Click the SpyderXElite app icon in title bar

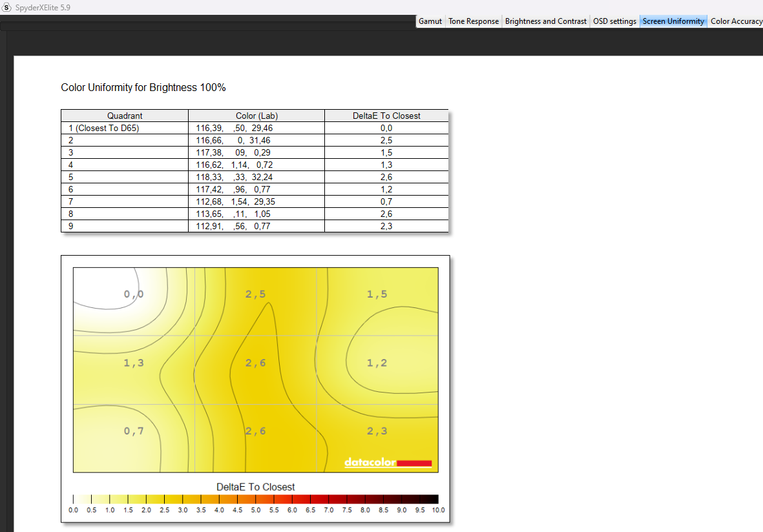click(7, 6)
